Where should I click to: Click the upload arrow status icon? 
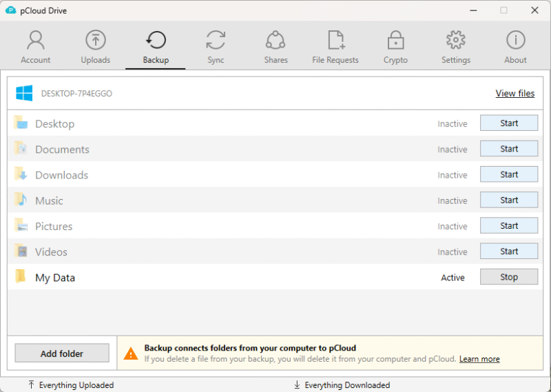(x=31, y=384)
